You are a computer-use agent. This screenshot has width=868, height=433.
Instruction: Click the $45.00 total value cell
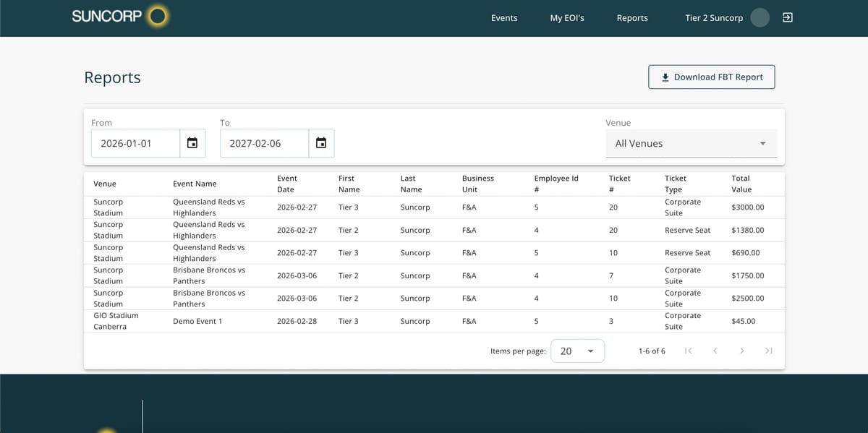744,321
